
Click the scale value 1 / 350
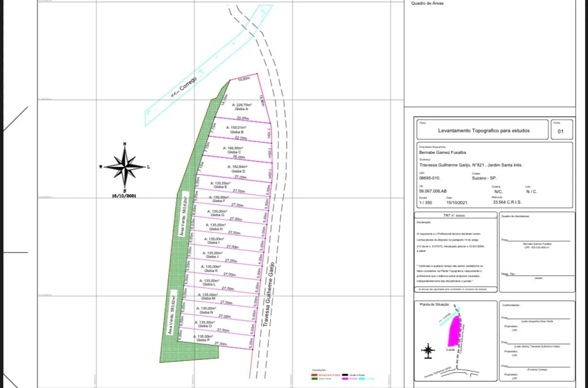tap(426, 202)
